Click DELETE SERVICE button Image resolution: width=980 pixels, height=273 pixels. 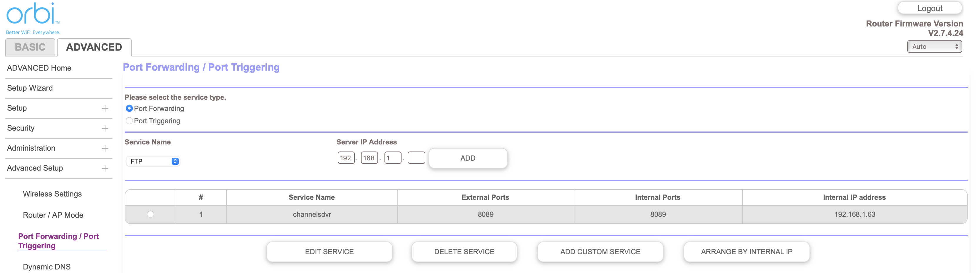(464, 252)
